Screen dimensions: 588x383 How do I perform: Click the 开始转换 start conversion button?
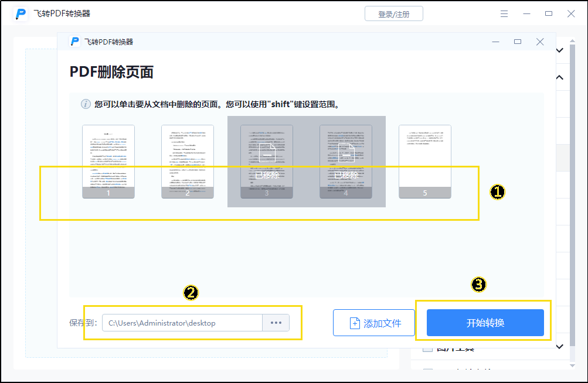[x=485, y=323]
